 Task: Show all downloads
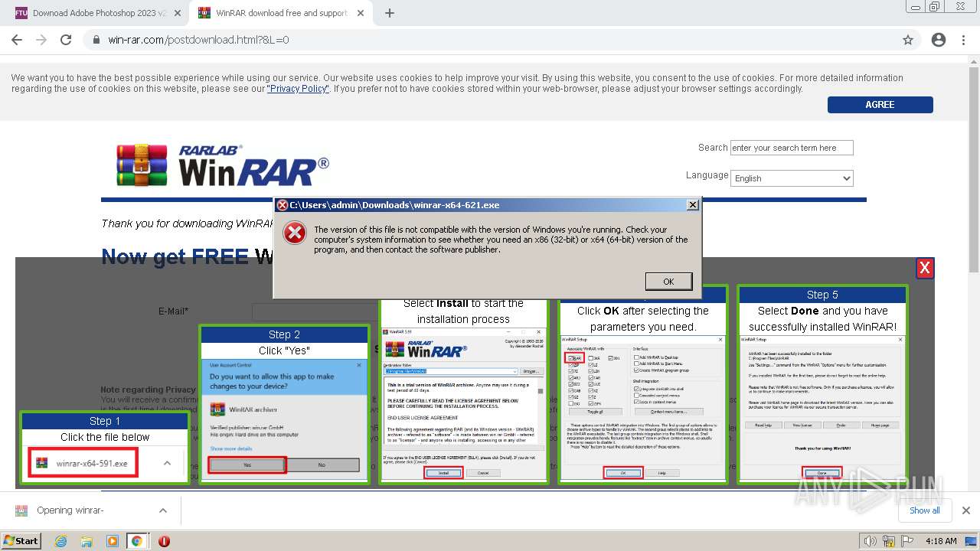click(x=924, y=510)
